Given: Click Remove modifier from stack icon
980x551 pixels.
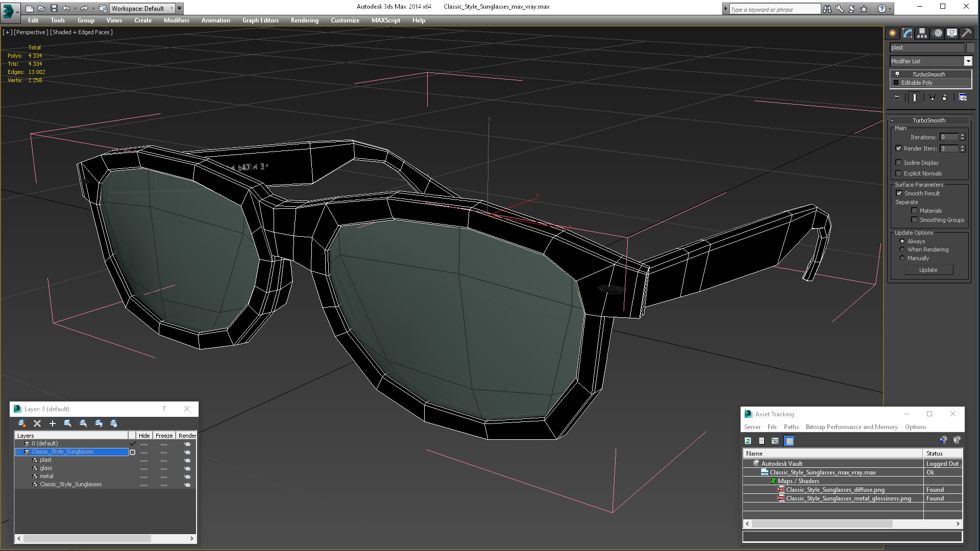Looking at the screenshot, I should click(944, 97).
